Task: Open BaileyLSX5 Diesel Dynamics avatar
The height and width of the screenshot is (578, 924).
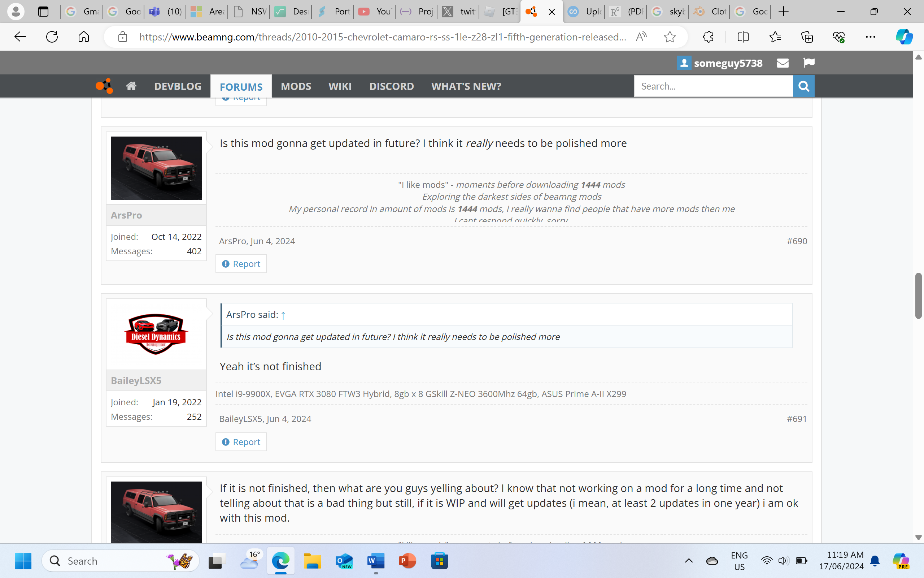Action: click(x=156, y=335)
